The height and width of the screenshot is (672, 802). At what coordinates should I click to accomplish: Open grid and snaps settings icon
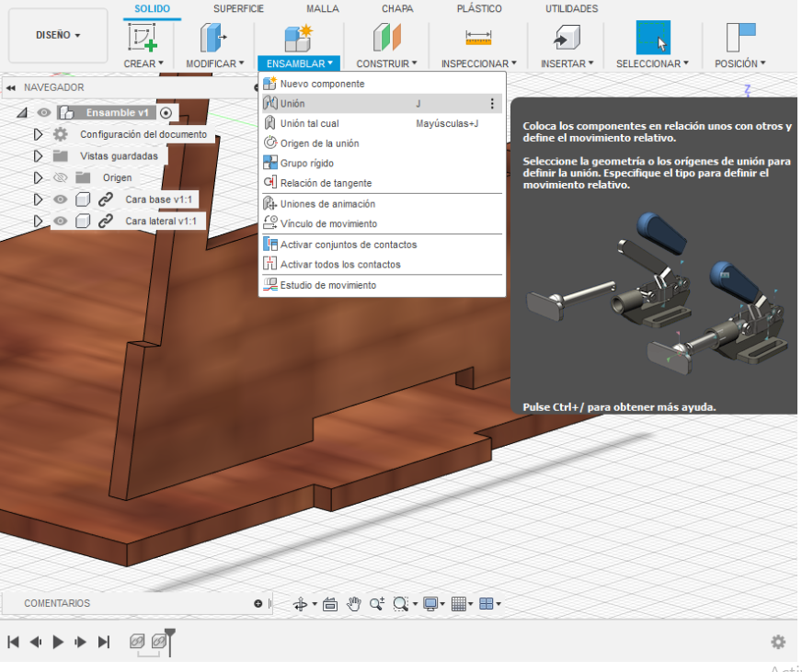[x=458, y=604]
